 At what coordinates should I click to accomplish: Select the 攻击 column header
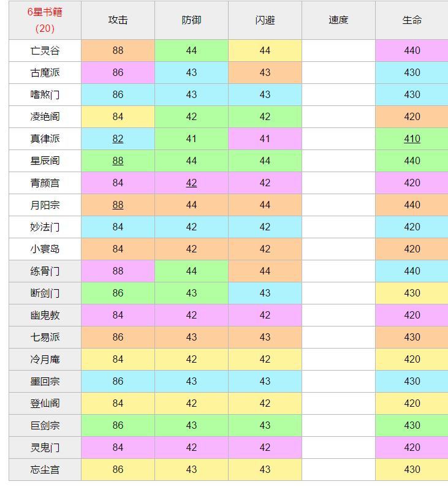(x=118, y=20)
